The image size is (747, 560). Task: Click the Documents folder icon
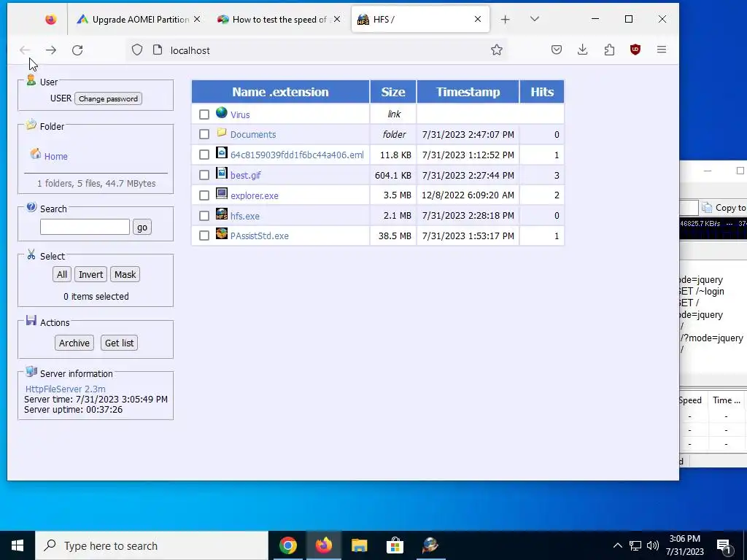coord(222,133)
